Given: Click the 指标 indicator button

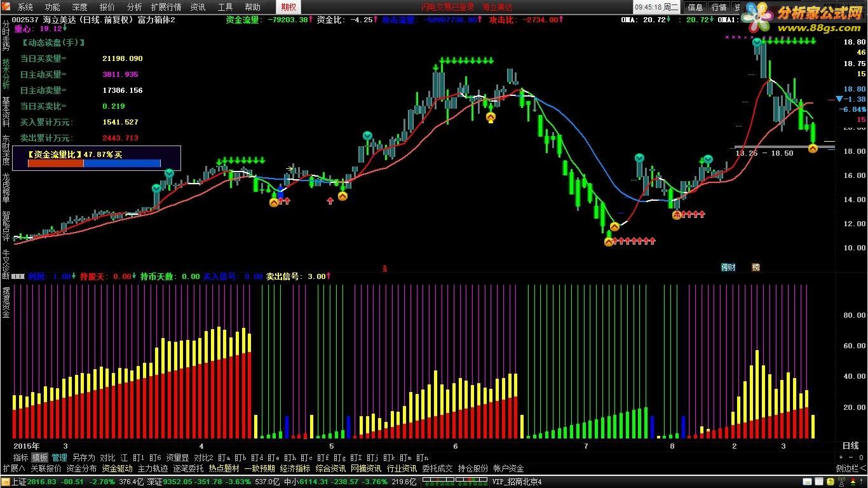Looking at the screenshot, I should pos(21,457).
